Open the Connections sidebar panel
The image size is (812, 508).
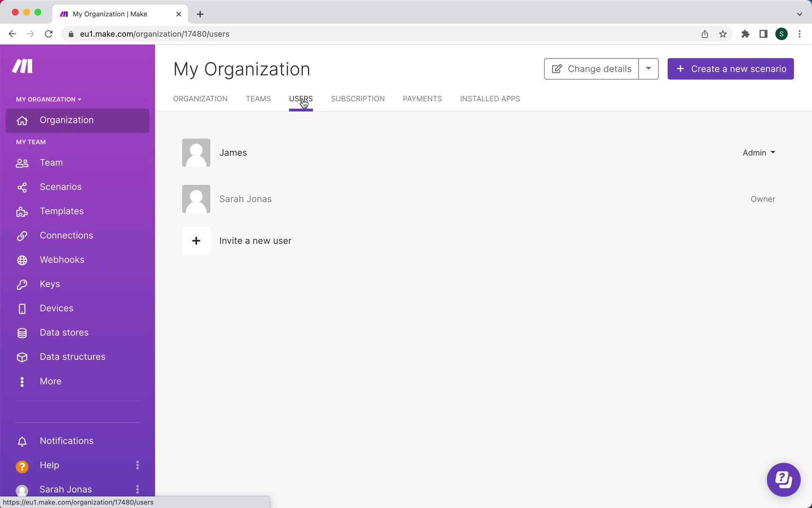click(x=66, y=235)
